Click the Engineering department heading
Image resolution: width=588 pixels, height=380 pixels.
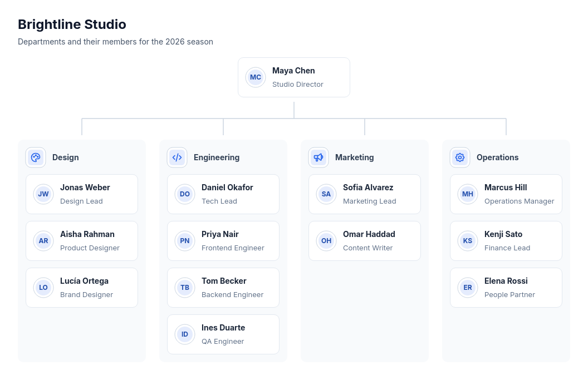coord(217,157)
